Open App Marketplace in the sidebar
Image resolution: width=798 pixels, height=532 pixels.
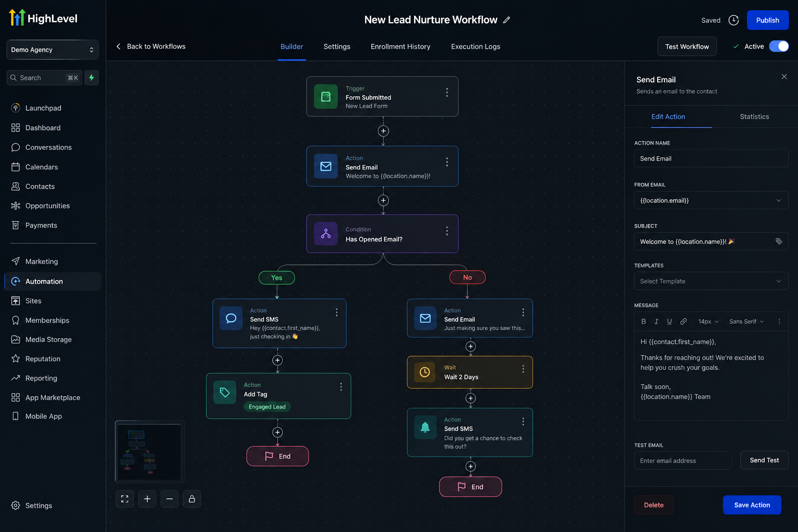point(52,397)
